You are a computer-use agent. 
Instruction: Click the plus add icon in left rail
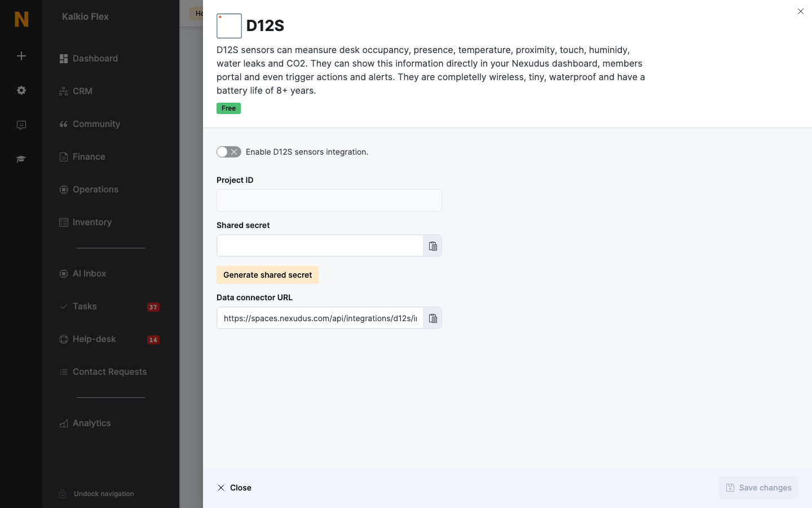click(x=21, y=56)
